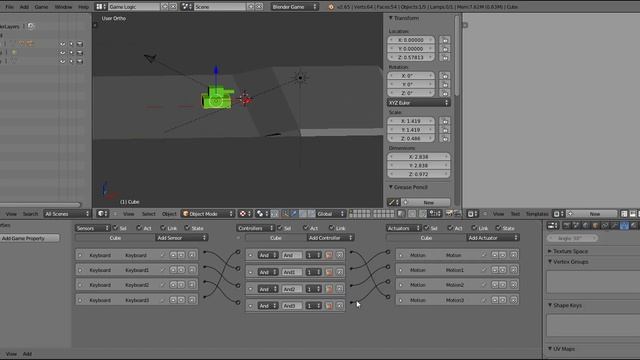Open the Add Sensor dropdown
The height and width of the screenshot is (360, 640).
click(181, 238)
